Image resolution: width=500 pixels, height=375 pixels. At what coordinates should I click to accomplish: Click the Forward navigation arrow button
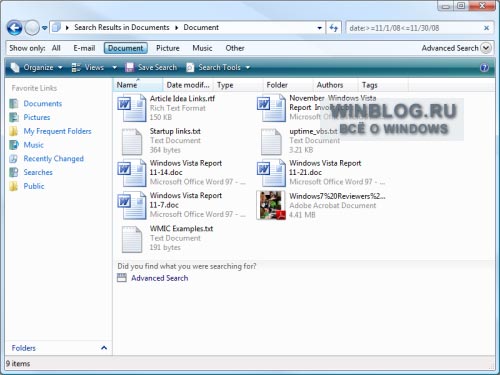click(x=32, y=28)
